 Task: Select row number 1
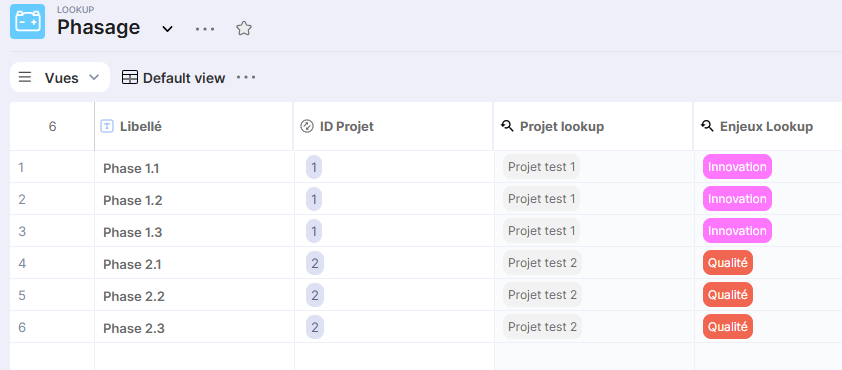pos(21,168)
